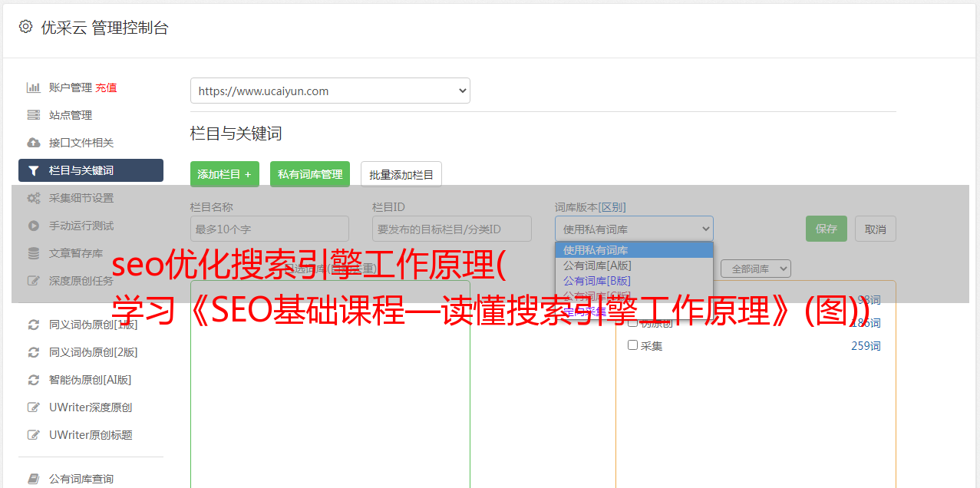This screenshot has height=488, width=980.
Task: Open 同义词伪原创[2版] in the sidebar
Action: coord(94,352)
